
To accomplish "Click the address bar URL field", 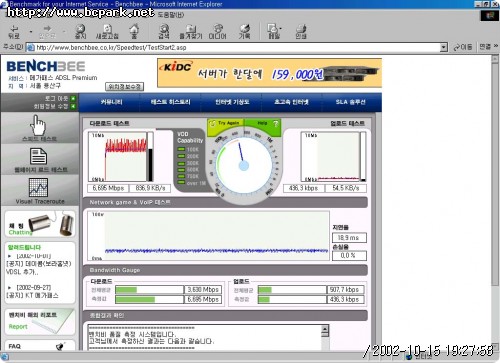I will pyautogui.click(x=233, y=47).
